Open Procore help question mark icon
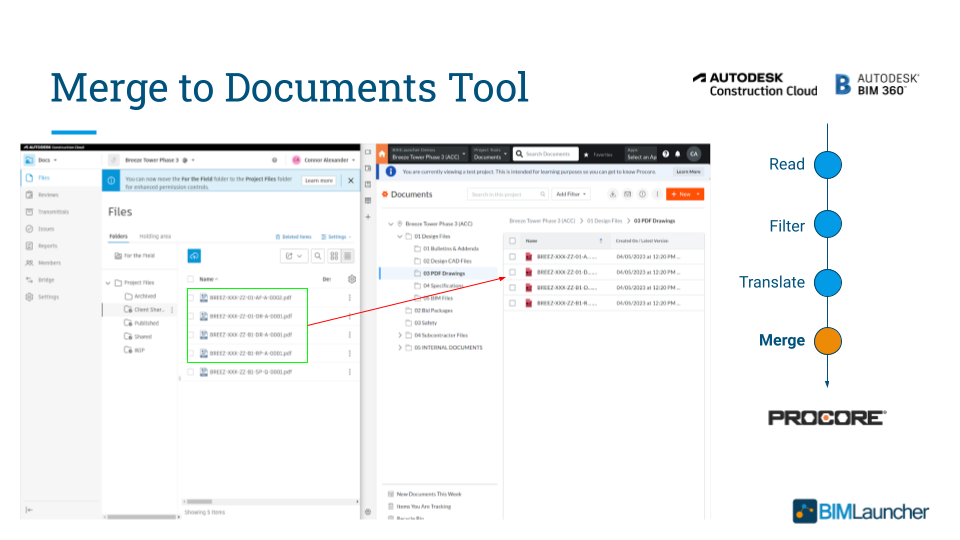960x540 pixels. [x=666, y=154]
